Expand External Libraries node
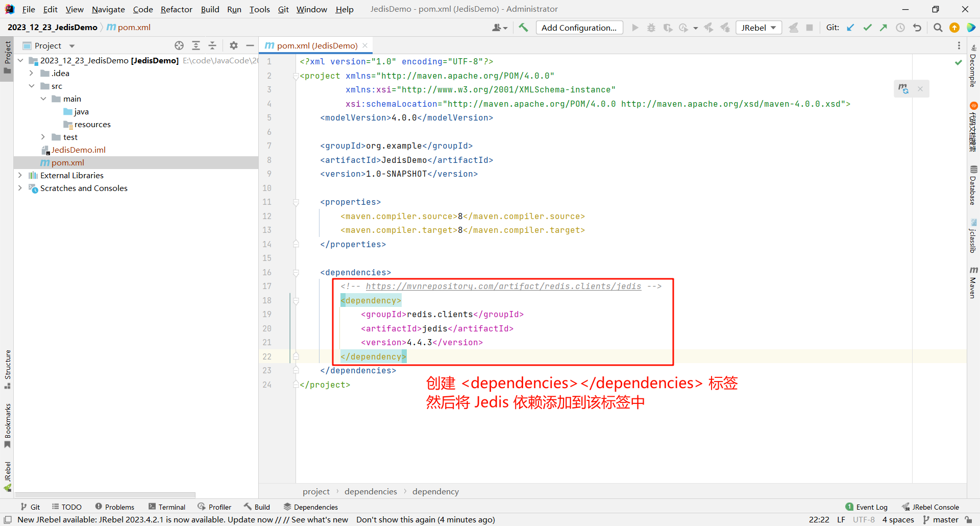This screenshot has width=980, height=526. coord(20,175)
